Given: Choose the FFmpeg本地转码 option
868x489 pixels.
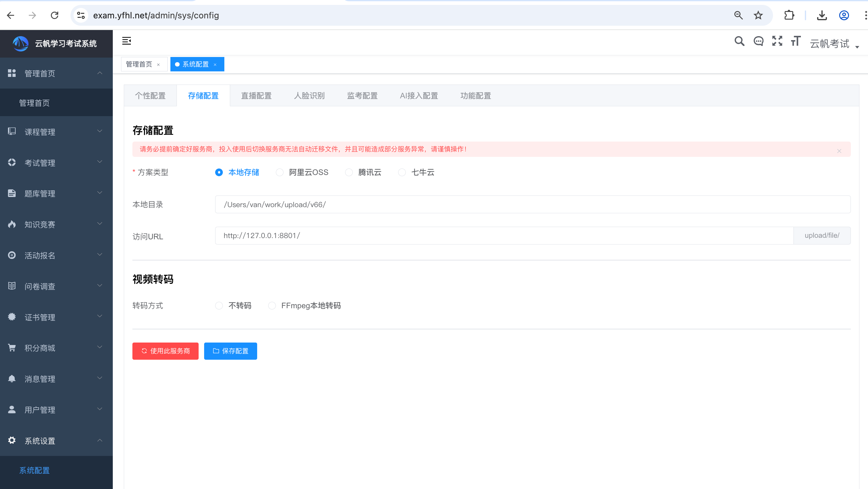Looking at the screenshot, I should click(304, 305).
